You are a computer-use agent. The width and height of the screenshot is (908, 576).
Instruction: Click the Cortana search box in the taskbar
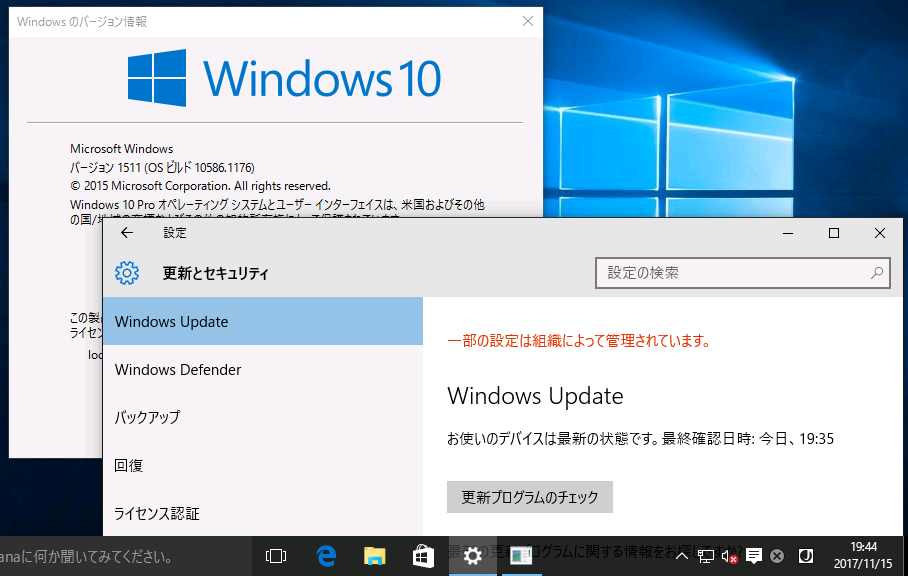[x=125, y=556]
